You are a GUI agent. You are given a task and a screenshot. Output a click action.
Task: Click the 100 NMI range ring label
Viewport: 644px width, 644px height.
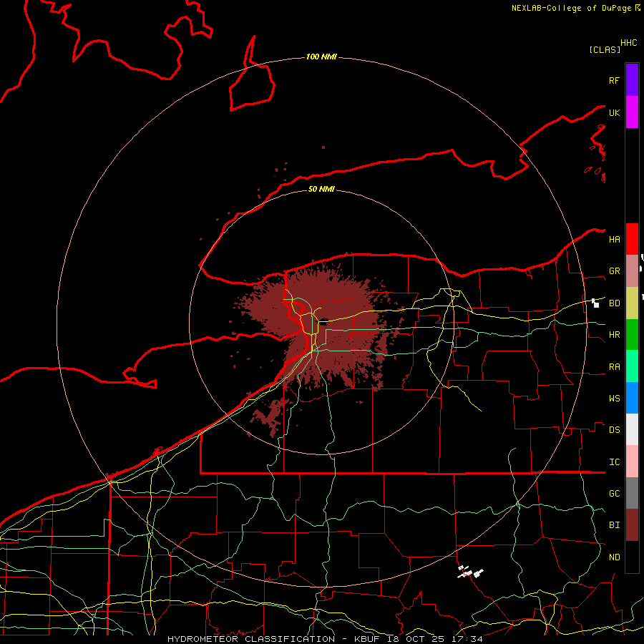point(321,57)
